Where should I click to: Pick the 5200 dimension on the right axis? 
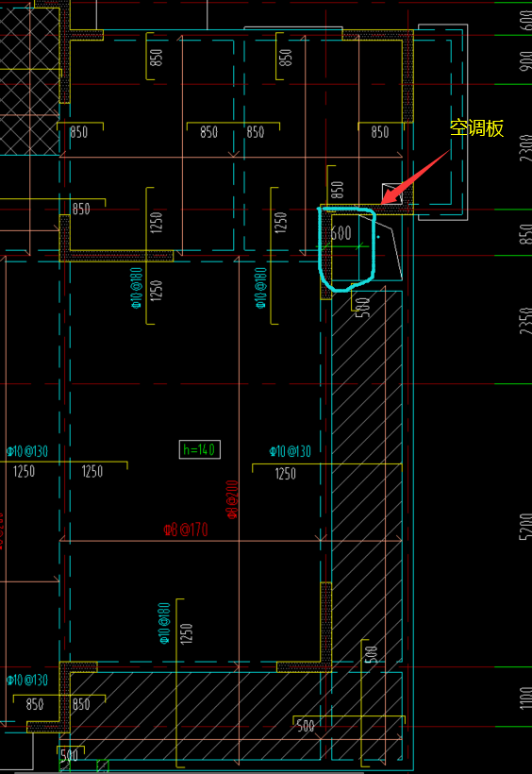coord(526,526)
